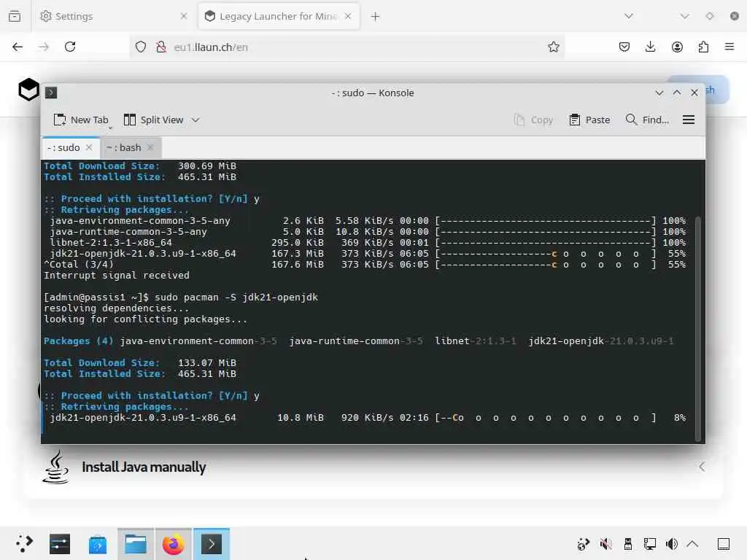Click Paste in Konsole toolbar
The height and width of the screenshot is (560, 747).
(x=589, y=120)
